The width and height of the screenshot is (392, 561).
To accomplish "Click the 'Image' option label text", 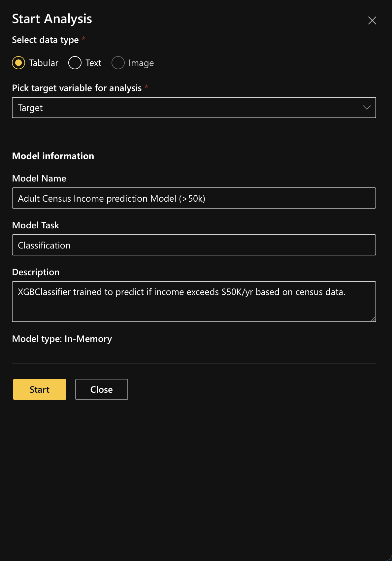I will (x=141, y=63).
